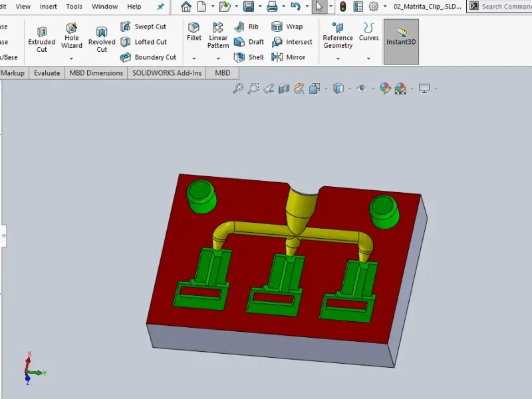Expand the Hole Wizard dropdown arrow

(x=72, y=59)
